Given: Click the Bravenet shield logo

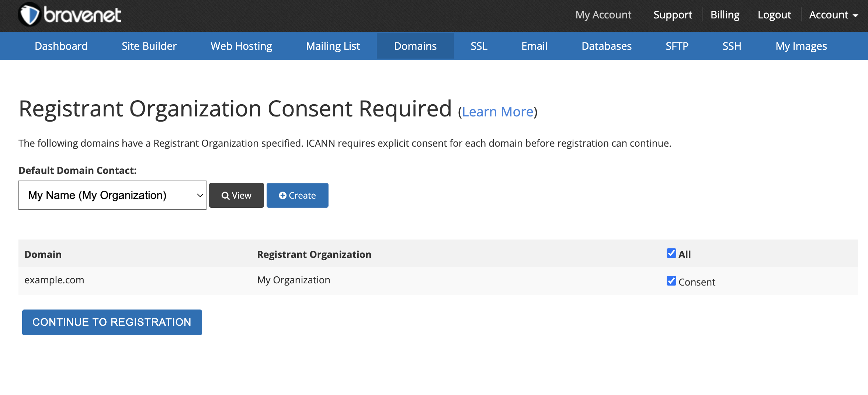Looking at the screenshot, I should click(x=29, y=15).
